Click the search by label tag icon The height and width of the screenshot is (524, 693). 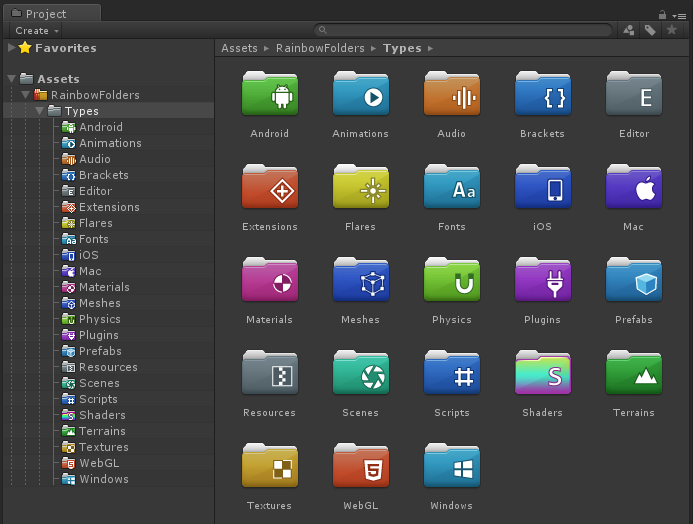pyautogui.click(x=650, y=30)
